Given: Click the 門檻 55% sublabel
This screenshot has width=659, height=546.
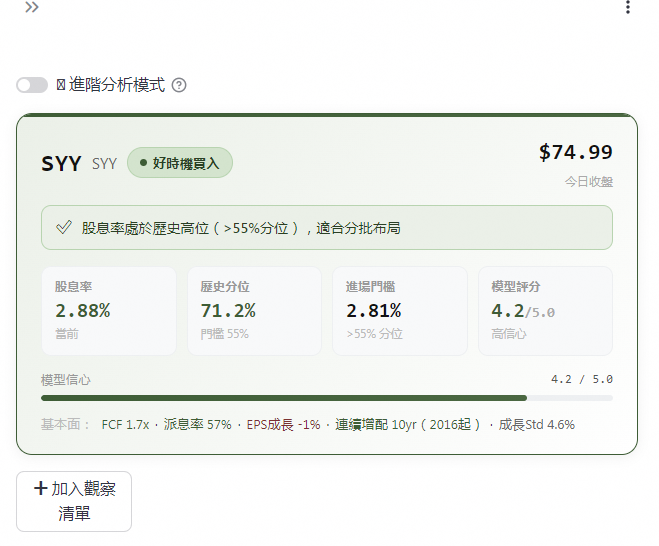Looking at the screenshot, I should coord(224,334).
